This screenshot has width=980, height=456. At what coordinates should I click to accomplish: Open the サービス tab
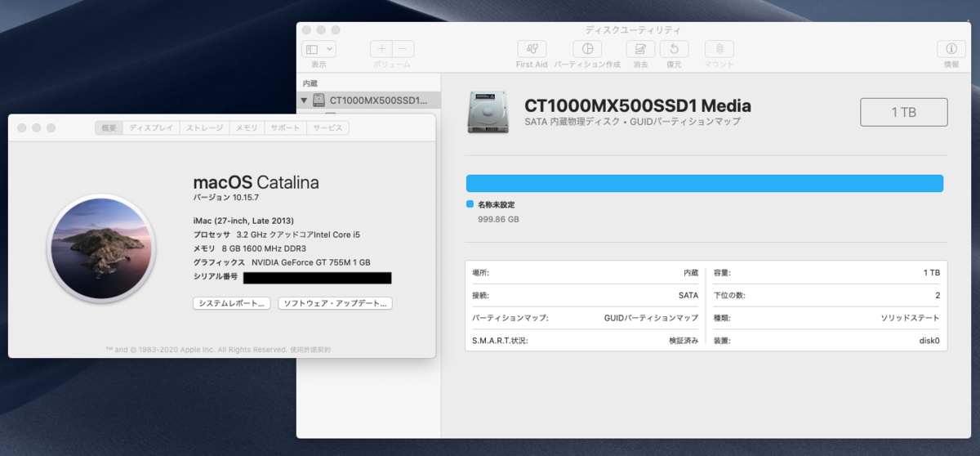point(328,127)
